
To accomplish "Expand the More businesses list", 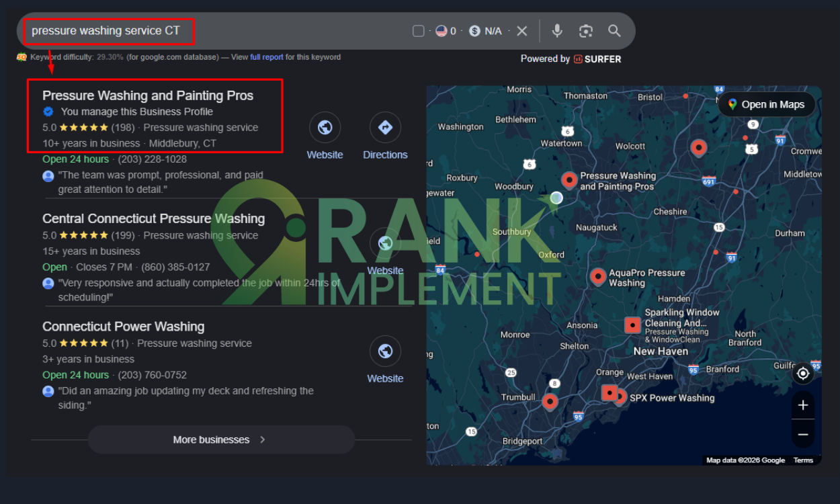I will point(220,439).
